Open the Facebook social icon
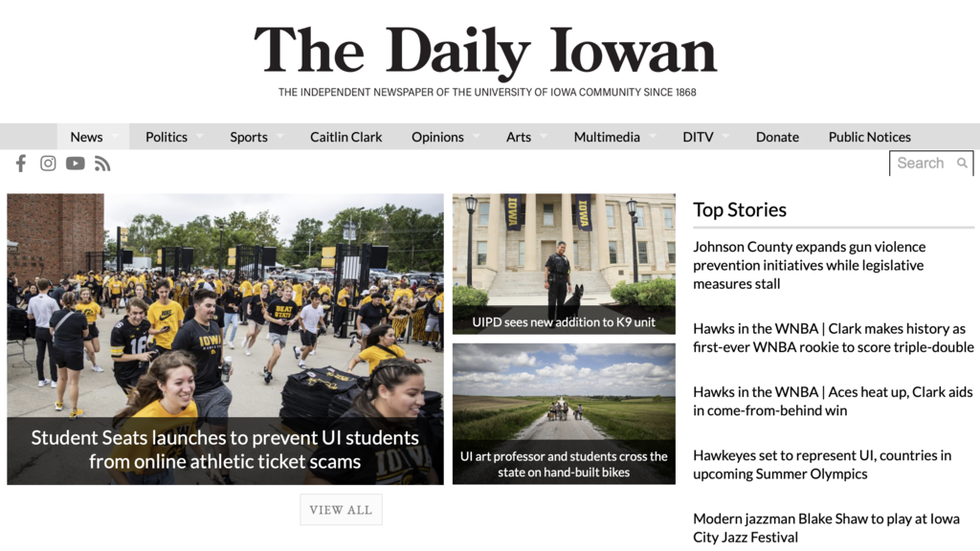 [21, 164]
